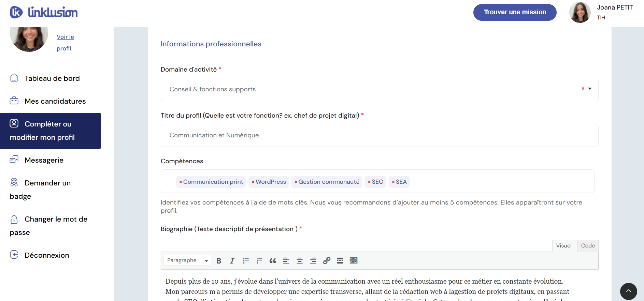Click the Informations professionnelles heading

pos(211,44)
